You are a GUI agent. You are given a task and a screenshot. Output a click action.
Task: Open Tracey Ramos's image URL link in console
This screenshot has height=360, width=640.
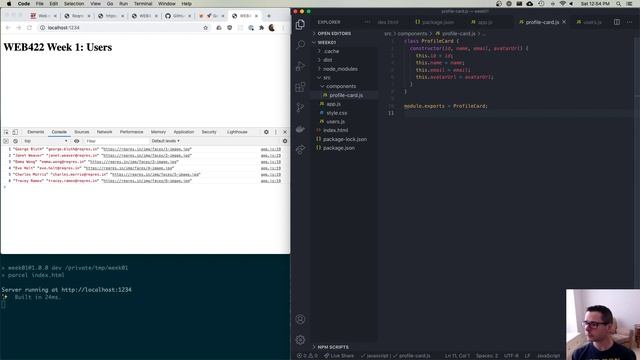[x=147, y=181]
